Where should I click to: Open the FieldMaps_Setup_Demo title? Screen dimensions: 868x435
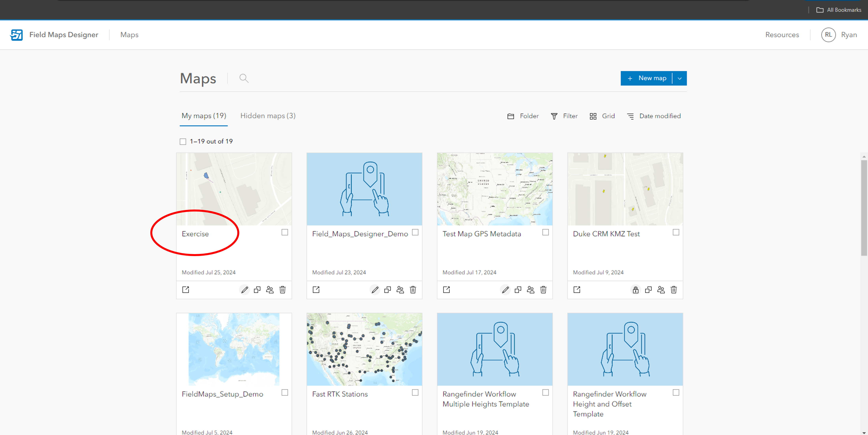tap(223, 394)
